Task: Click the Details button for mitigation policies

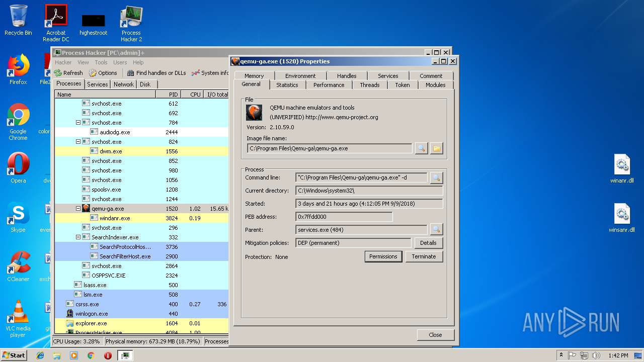Action: click(x=429, y=243)
